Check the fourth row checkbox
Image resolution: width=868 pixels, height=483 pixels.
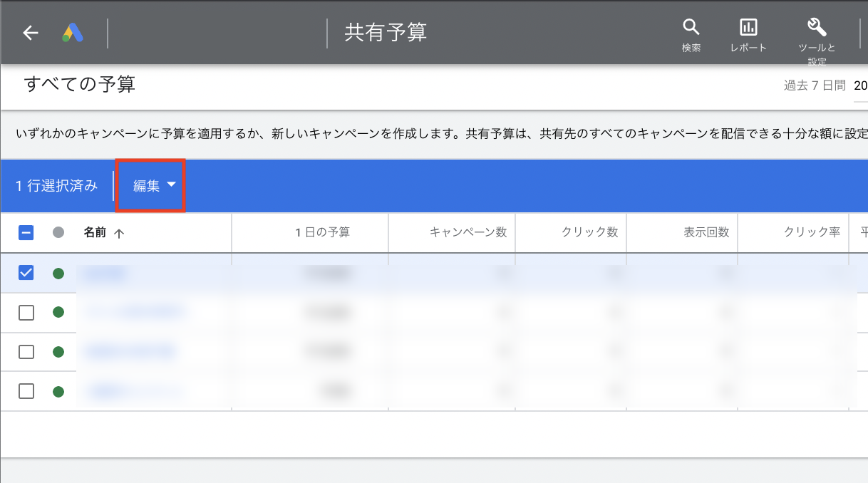click(x=26, y=391)
